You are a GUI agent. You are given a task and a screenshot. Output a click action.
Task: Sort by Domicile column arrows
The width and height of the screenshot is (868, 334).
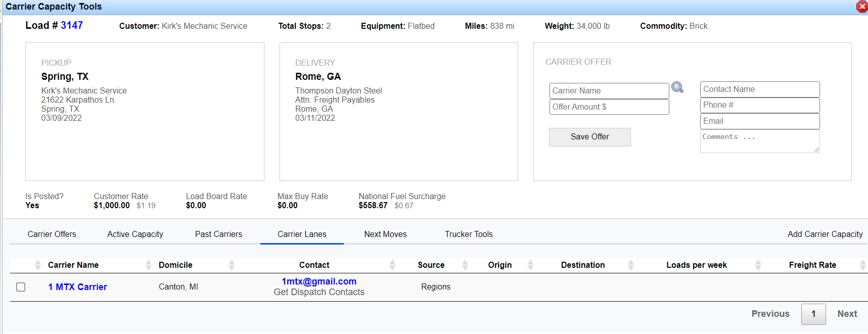[232, 265]
